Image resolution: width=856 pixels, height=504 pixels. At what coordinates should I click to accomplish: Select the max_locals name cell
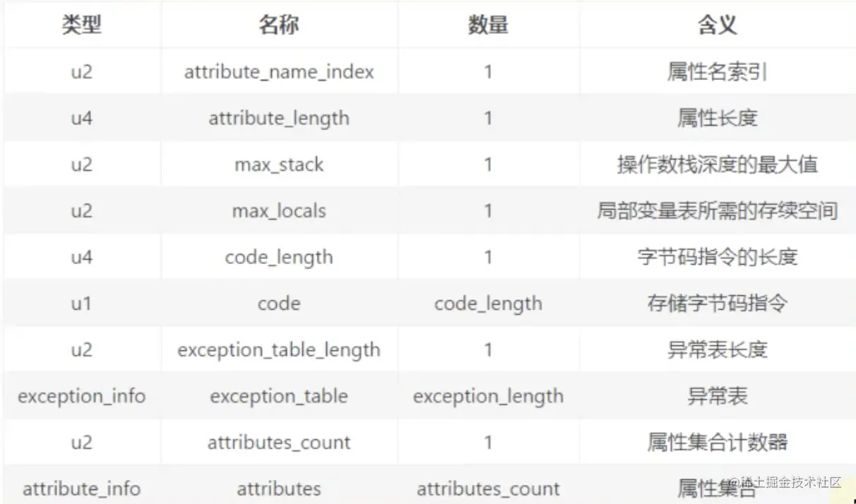click(279, 211)
